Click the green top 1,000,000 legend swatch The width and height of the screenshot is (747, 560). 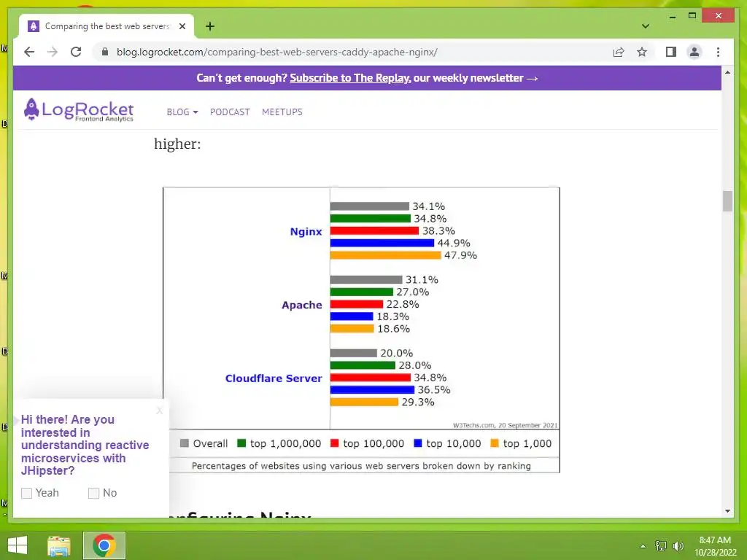241,443
